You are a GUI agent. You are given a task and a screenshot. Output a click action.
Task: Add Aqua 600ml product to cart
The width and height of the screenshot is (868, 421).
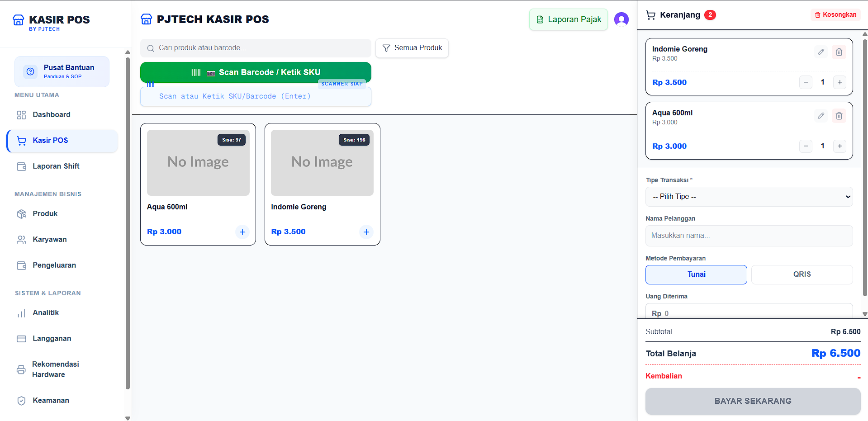(242, 232)
